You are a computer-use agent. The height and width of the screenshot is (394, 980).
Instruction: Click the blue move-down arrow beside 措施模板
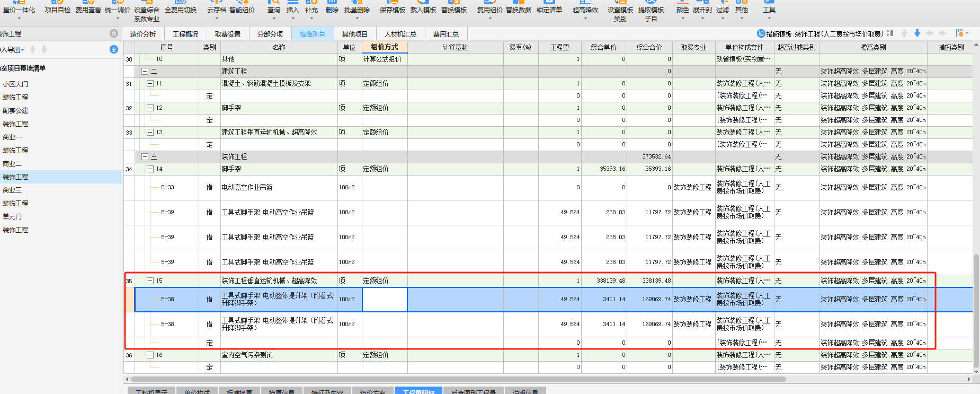coord(917,33)
